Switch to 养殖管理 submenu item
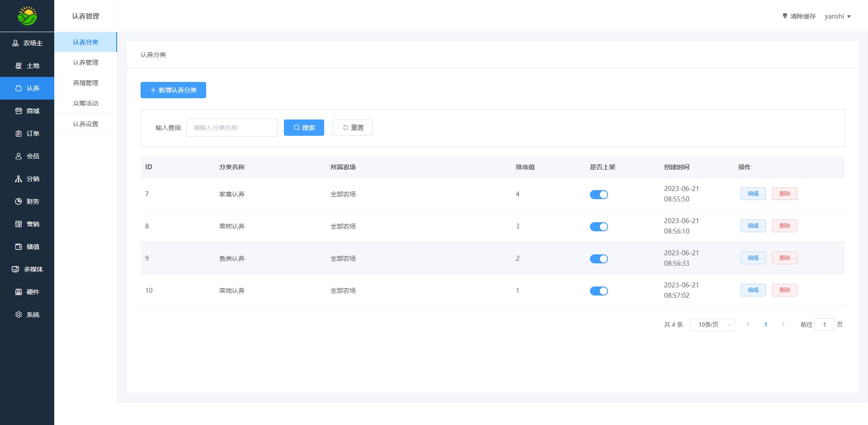Viewport: 868px width, 425px height. click(85, 83)
